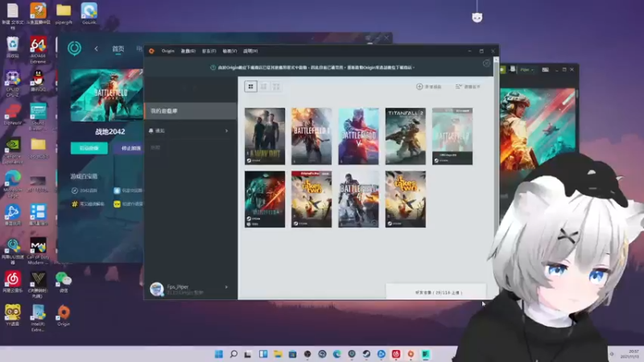Select the highlighted game library sidebar item
Screen dimensions: 644x362
coord(191,111)
